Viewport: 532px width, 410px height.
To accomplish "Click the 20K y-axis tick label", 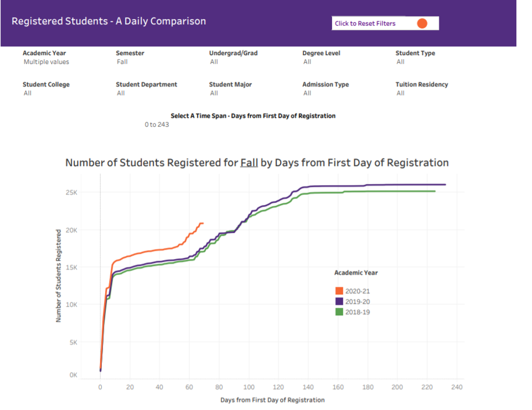I will tap(72, 230).
